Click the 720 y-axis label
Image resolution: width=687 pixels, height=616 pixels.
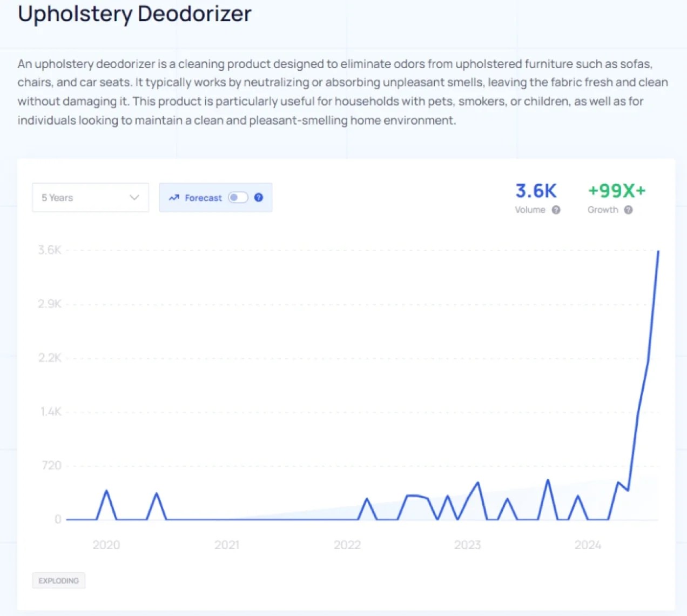[x=51, y=465]
